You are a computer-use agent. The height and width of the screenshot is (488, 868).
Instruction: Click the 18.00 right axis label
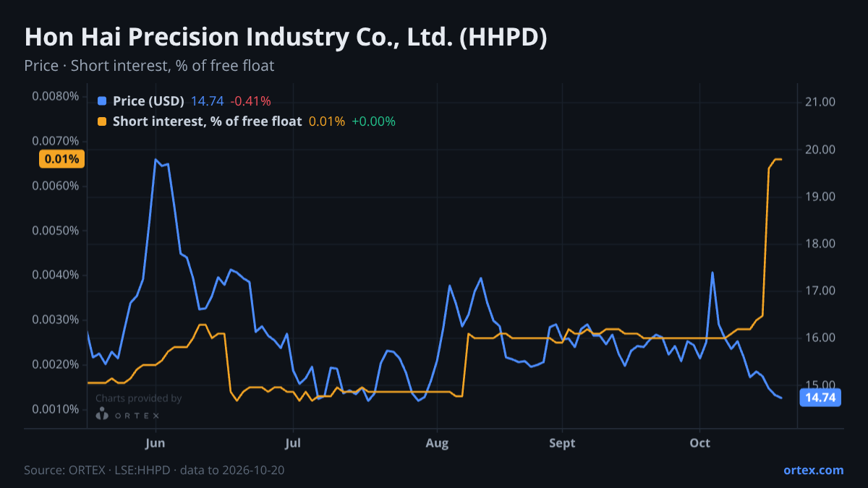(820, 244)
